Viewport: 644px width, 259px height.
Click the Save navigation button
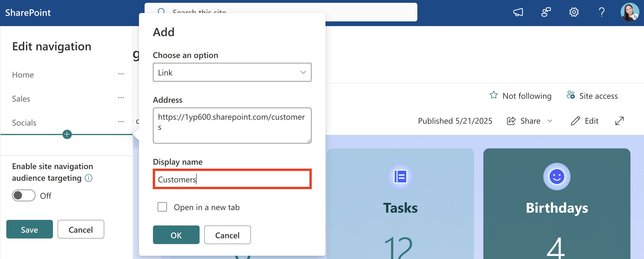[30, 229]
